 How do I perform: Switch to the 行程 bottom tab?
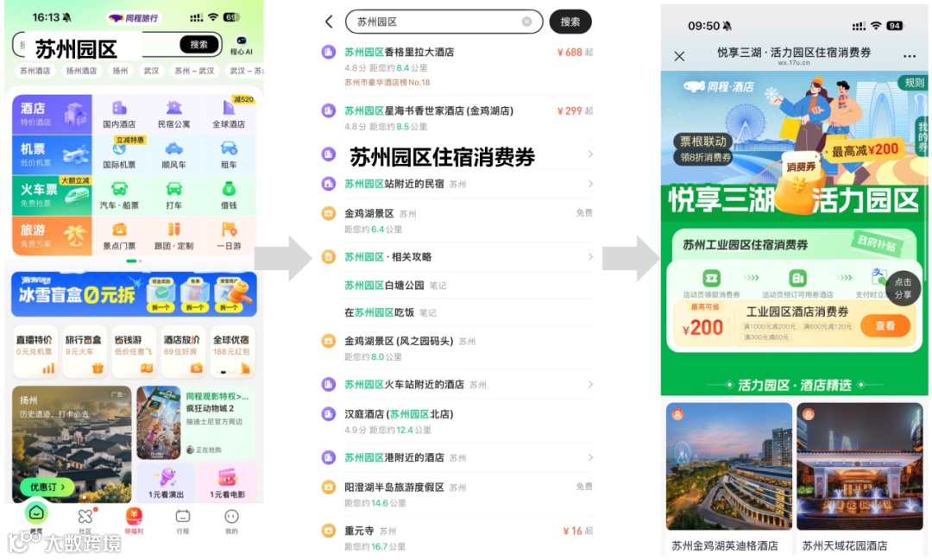coord(183,521)
